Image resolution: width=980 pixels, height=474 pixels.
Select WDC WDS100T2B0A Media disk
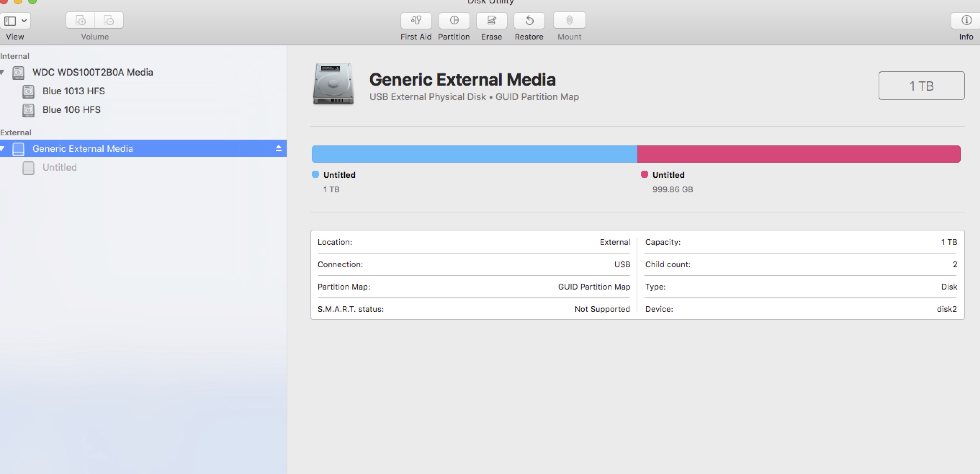(92, 72)
